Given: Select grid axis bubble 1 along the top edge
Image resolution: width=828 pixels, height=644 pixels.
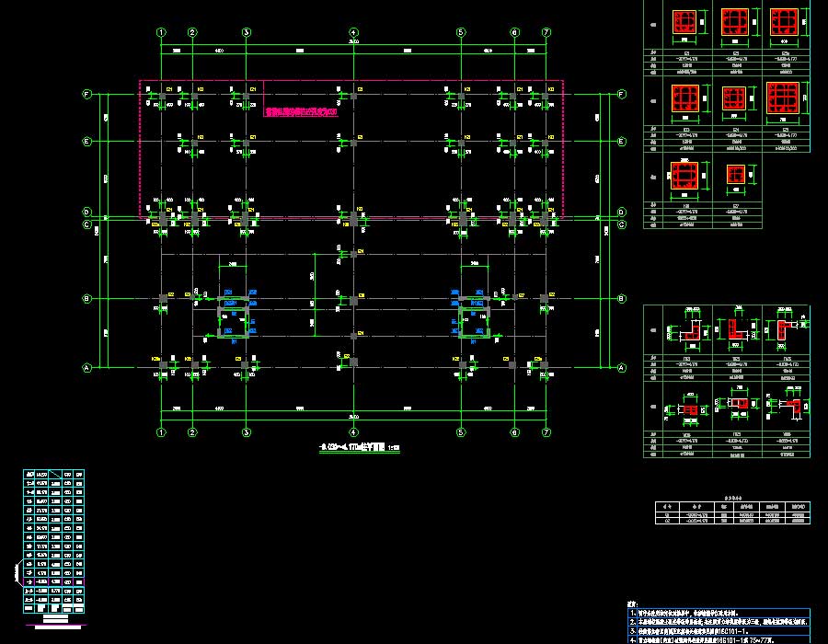Looking at the screenshot, I should [161, 33].
